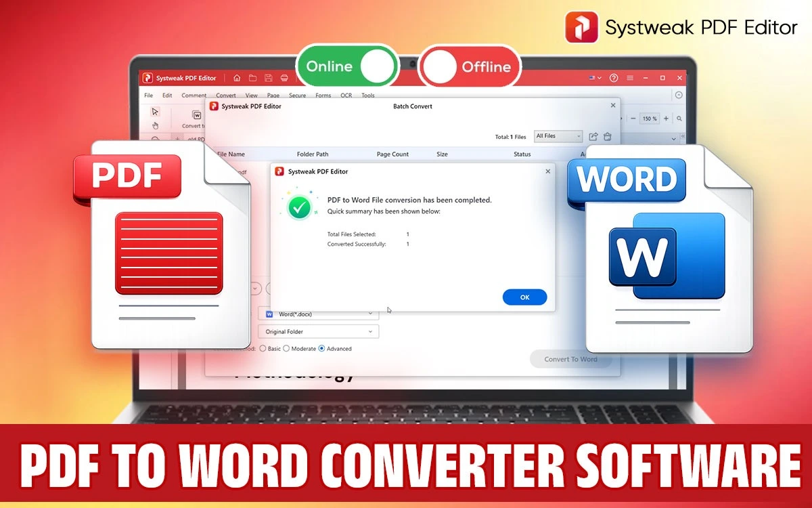812x508 pixels.
Task: Click the Print icon
Action: [284, 78]
